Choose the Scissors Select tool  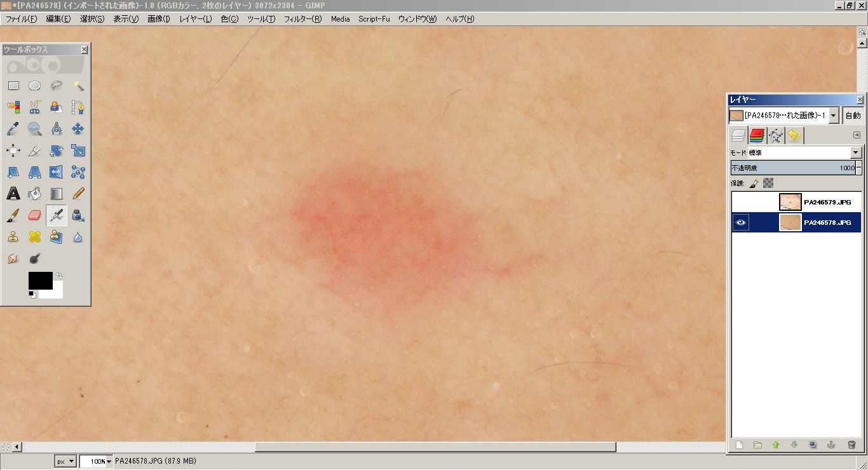35,107
